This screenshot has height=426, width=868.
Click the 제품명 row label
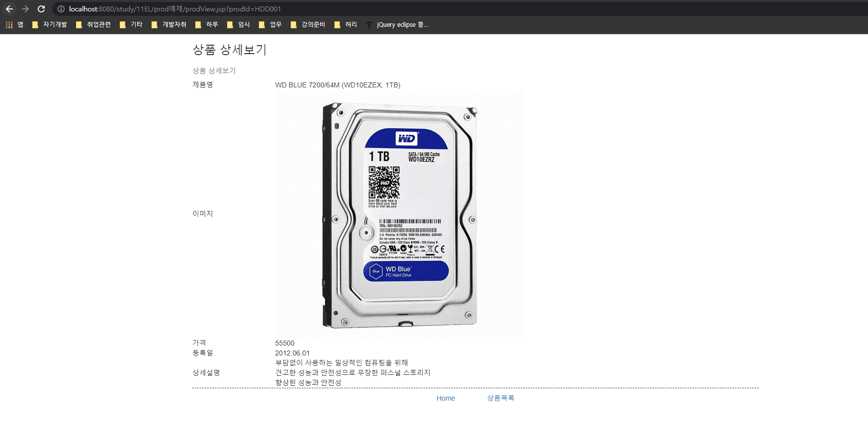[203, 85]
